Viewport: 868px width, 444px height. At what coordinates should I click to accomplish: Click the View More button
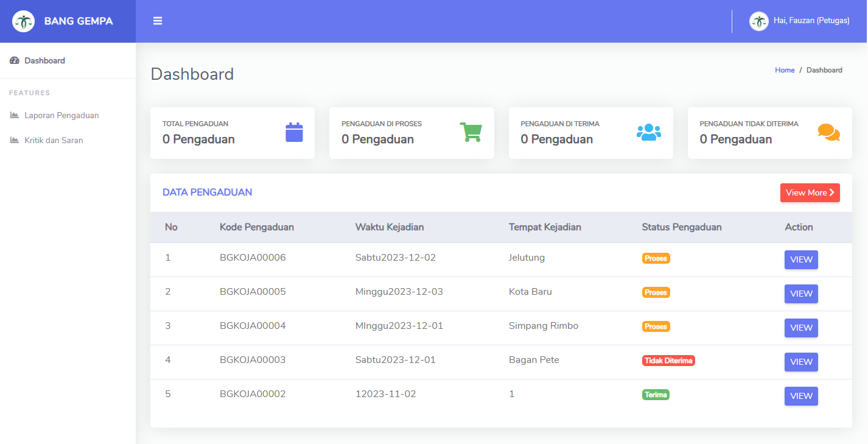[810, 192]
